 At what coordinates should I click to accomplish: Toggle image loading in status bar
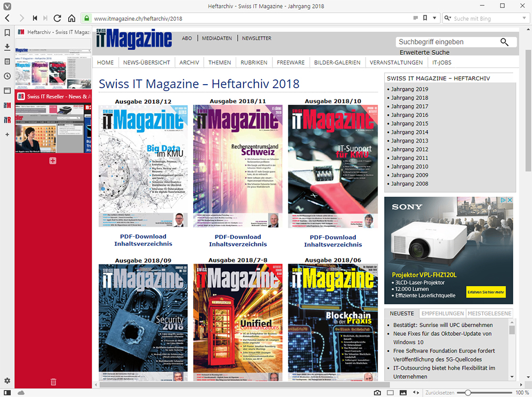[403, 393]
